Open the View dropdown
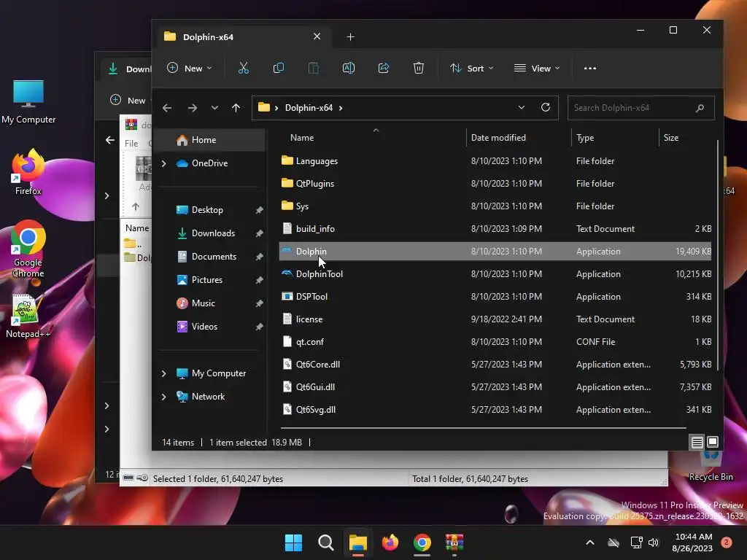This screenshot has height=560, width=747. point(537,68)
